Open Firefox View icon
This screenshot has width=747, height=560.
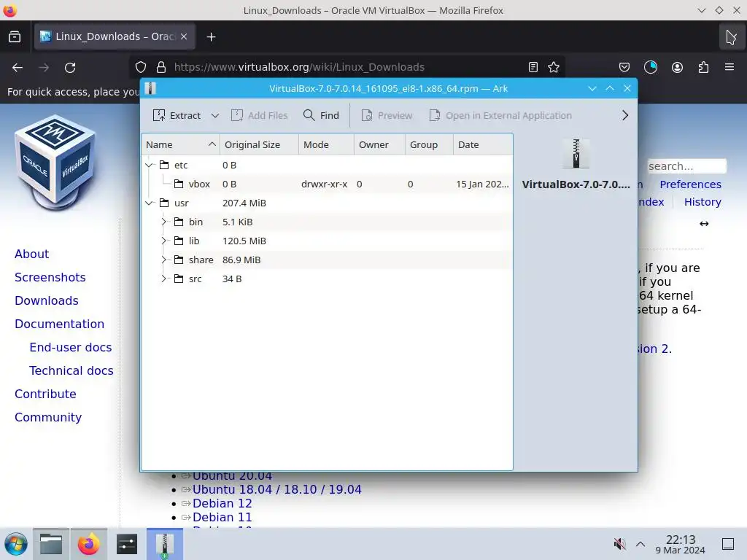click(x=15, y=36)
